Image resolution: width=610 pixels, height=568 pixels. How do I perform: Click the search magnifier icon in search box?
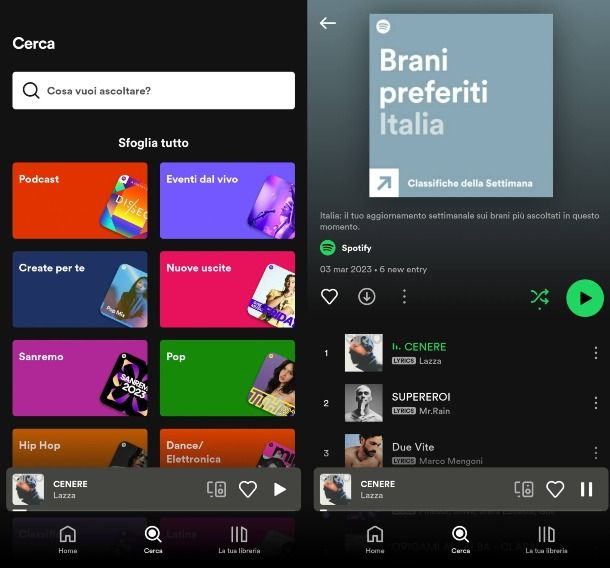pyautogui.click(x=31, y=91)
